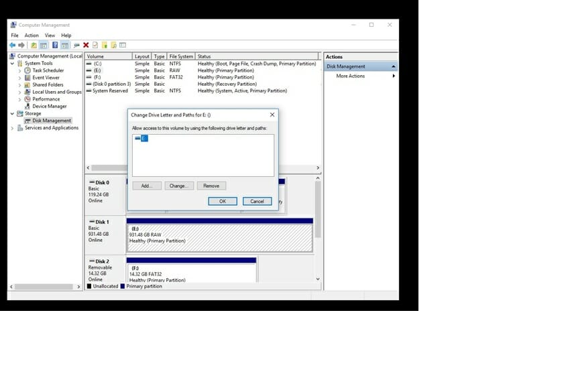
Task: Toggle Show/Hide Console Tree toolbar icon
Action: (44, 45)
